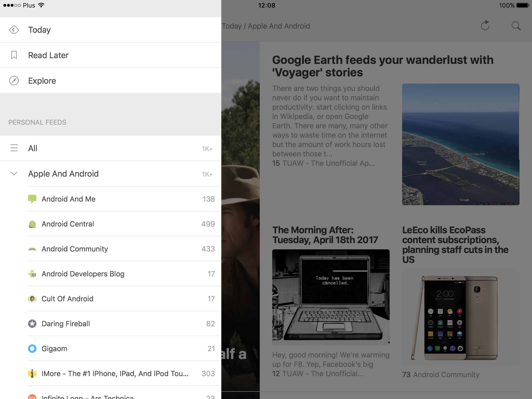Collapse the Apple And Android category

[x=14, y=174]
